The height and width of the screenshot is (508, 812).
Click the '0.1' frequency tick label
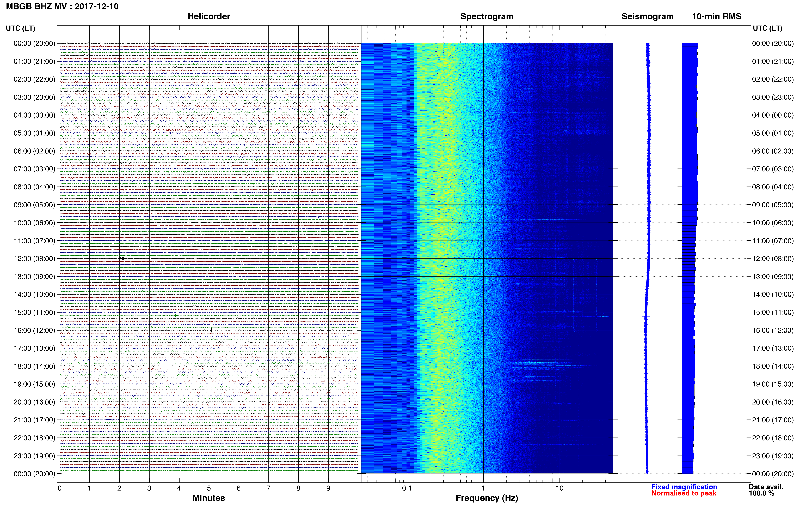(407, 488)
